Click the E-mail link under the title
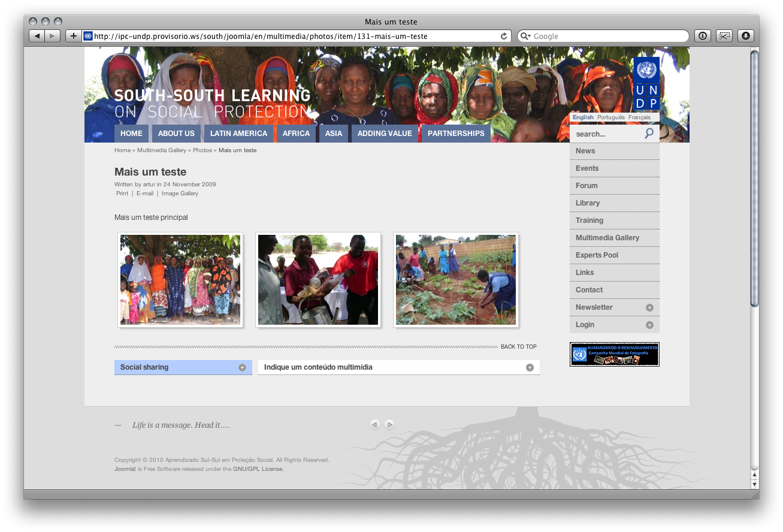Screen dimensions: 783x532 tap(145, 194)
